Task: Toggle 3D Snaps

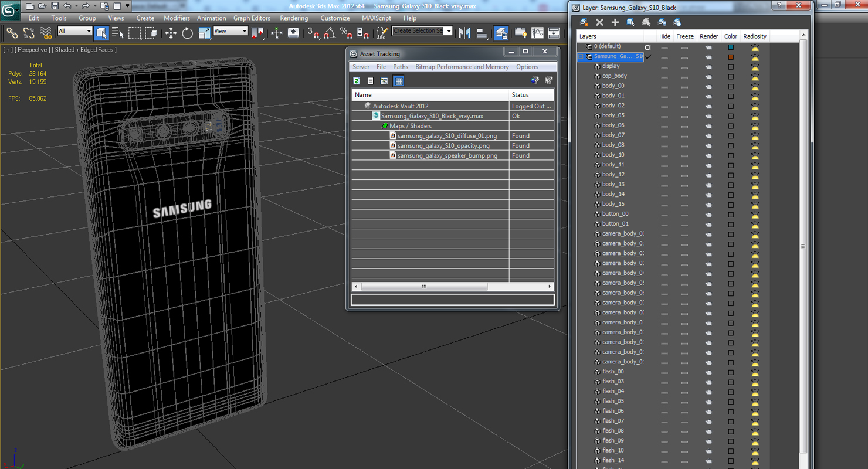Action: tap(313, 33)
